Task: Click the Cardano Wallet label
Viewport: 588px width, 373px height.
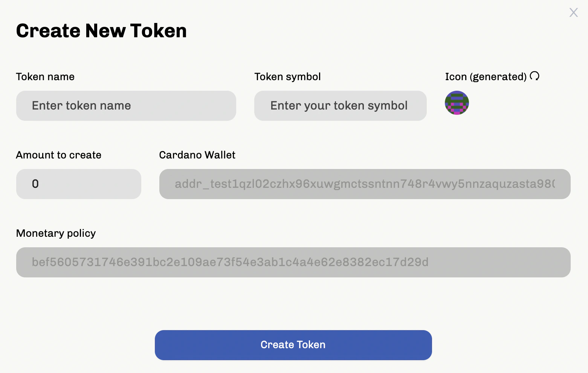Action: pos(197,155)
